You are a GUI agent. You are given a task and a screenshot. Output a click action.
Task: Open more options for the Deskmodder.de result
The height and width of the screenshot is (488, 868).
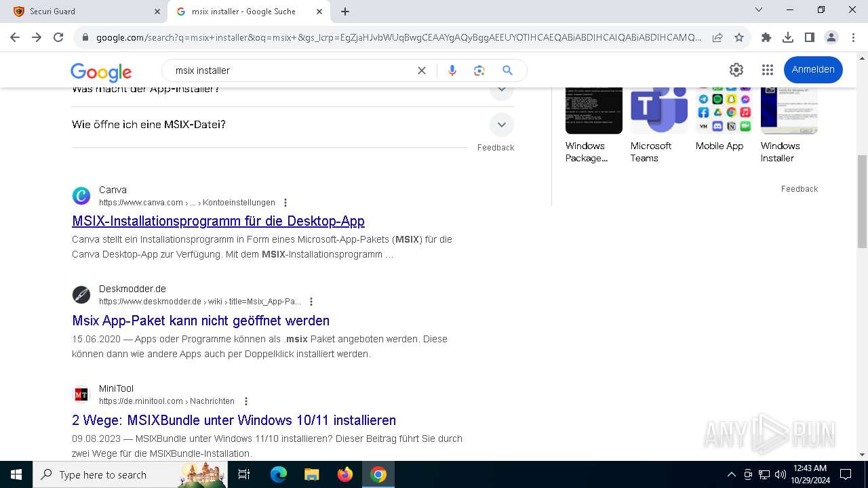click(x=311, y=302)
